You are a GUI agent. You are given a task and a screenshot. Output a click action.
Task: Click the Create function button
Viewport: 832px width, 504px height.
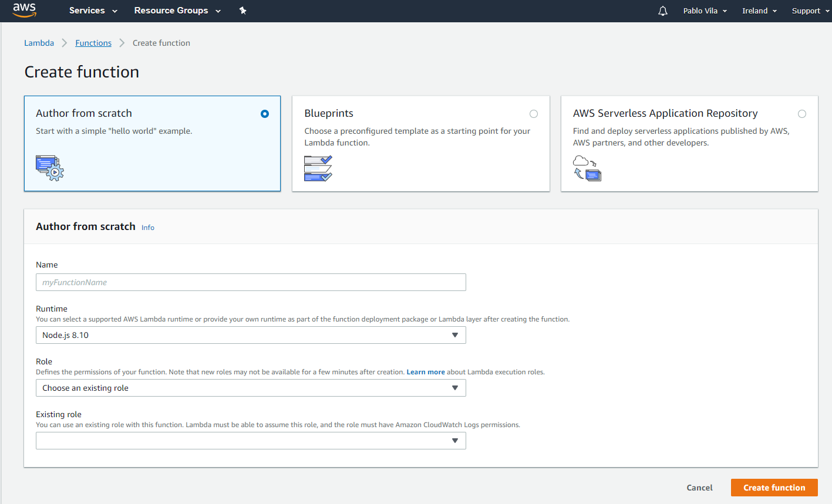point(774,488)
